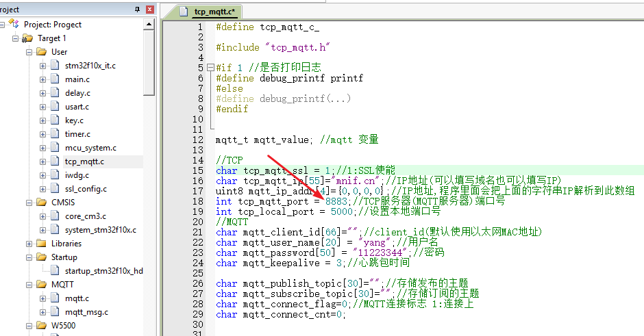Click the CMSIS folder icon
Image resolution: width=644 pixels, height=336 pixels.
click(41, 203)
